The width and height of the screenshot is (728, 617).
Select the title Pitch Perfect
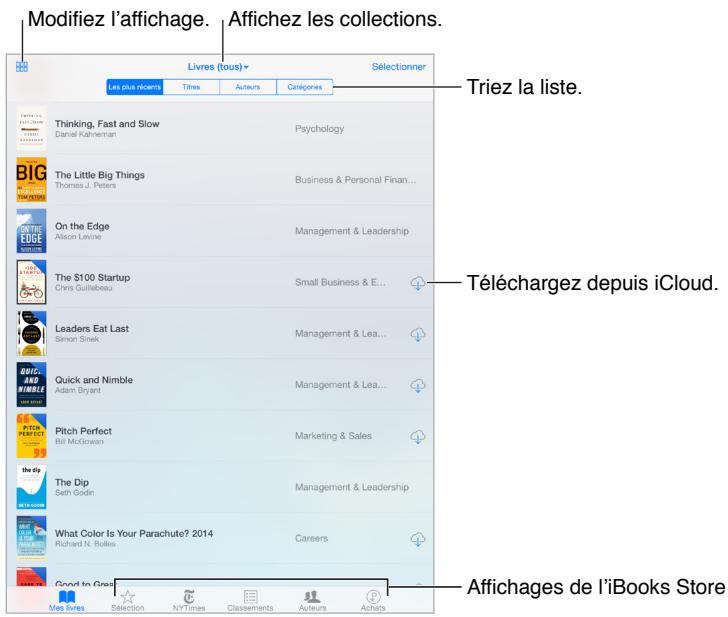83,431
